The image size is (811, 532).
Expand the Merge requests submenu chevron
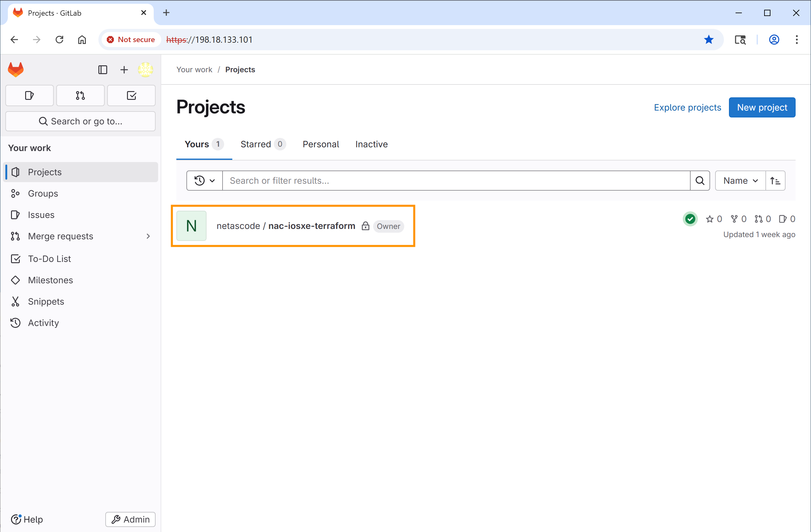pos(148,236)
